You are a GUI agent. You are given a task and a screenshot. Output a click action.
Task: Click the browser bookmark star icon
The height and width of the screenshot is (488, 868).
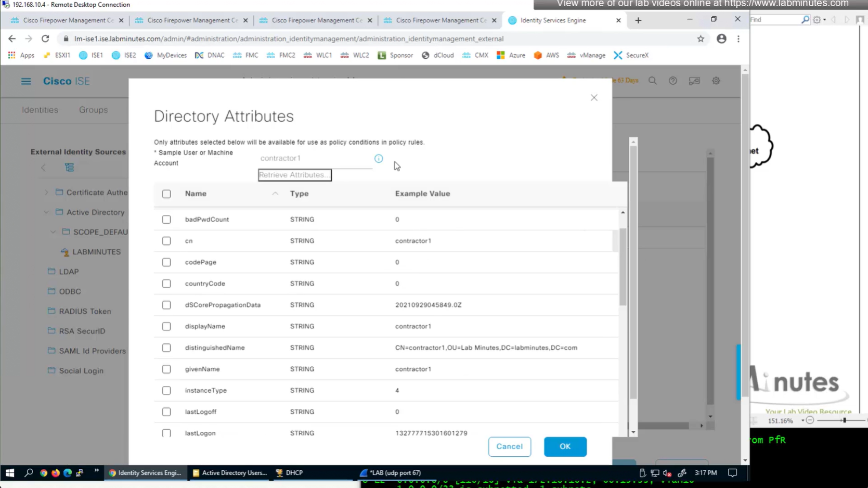(701, 39)
